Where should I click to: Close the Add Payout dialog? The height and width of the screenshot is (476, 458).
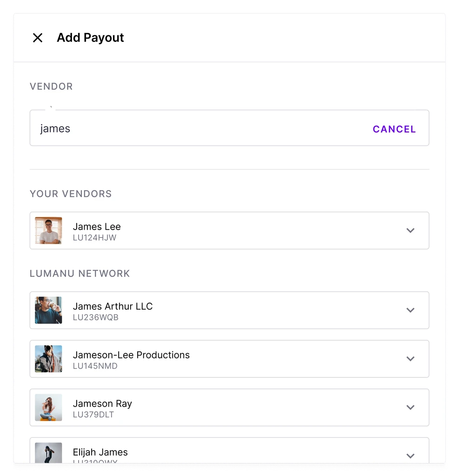click(x=37, y=38)
